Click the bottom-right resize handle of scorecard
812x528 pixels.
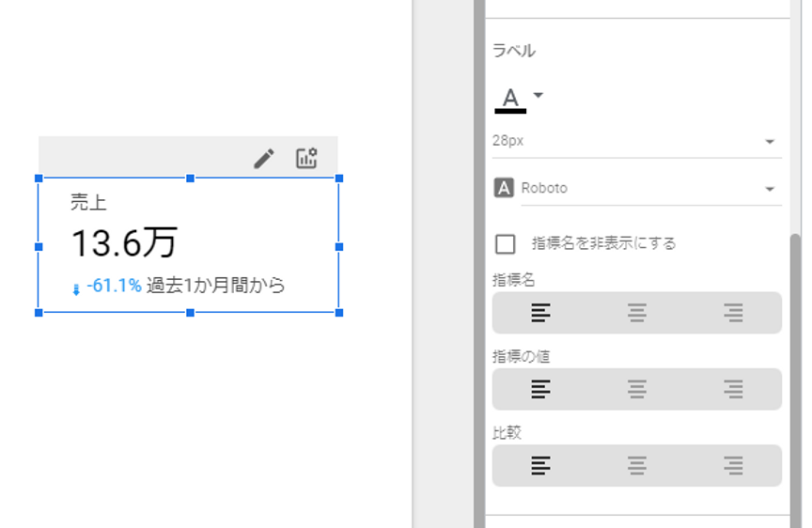[339, 313]
